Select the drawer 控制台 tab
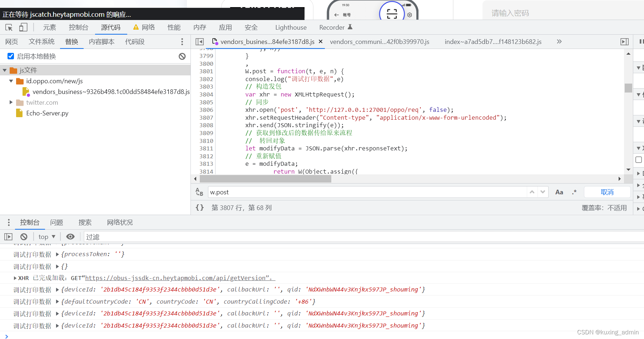The height and width of the screenshot is (339, 644). point(30,223)
